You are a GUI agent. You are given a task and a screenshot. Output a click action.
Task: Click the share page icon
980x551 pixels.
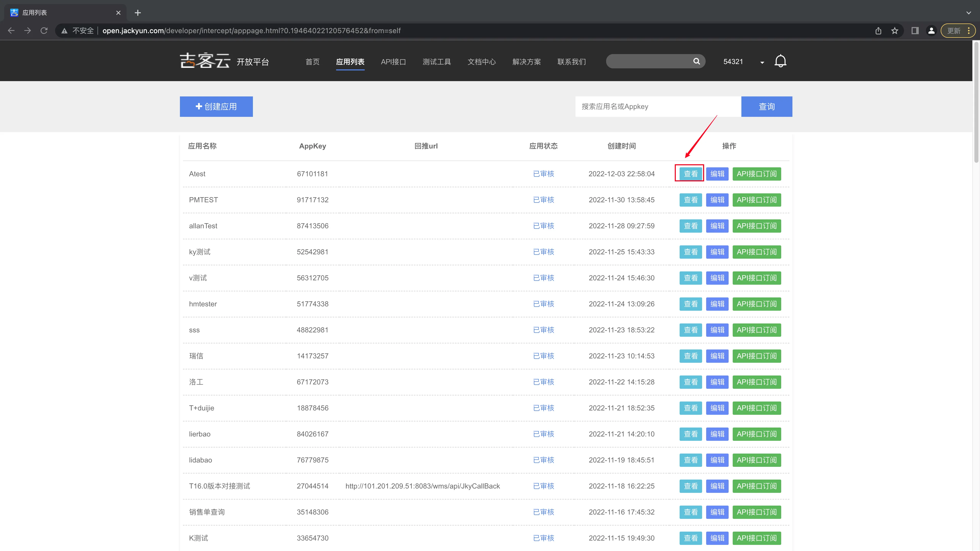pos(878,31)
